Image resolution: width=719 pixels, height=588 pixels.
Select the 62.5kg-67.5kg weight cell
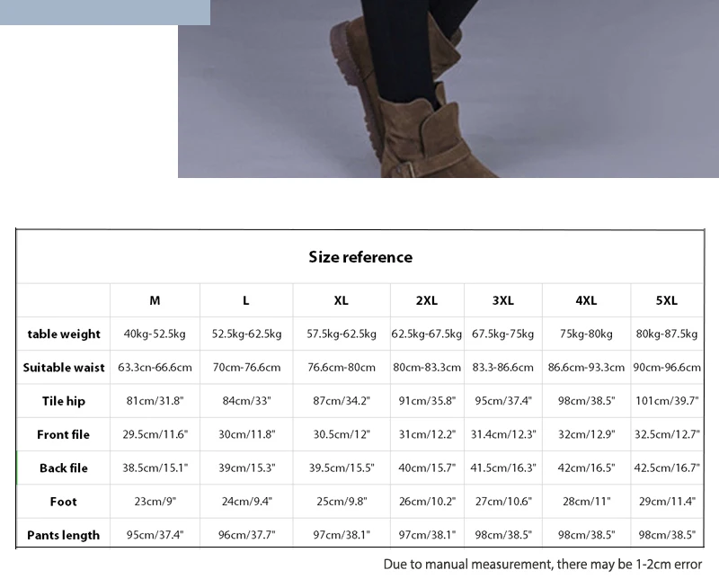coord(426,334)
